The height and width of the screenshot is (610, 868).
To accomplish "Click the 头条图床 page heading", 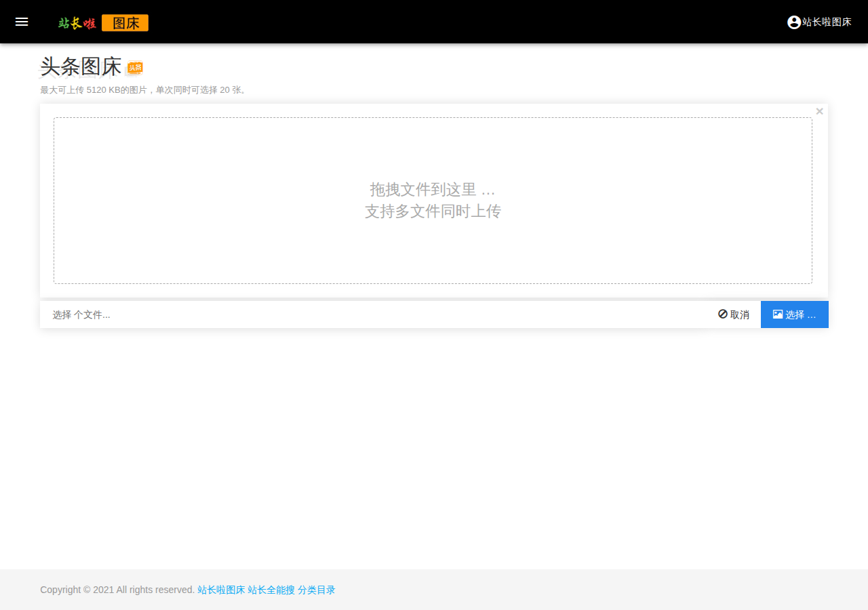I will pos(81,66).
